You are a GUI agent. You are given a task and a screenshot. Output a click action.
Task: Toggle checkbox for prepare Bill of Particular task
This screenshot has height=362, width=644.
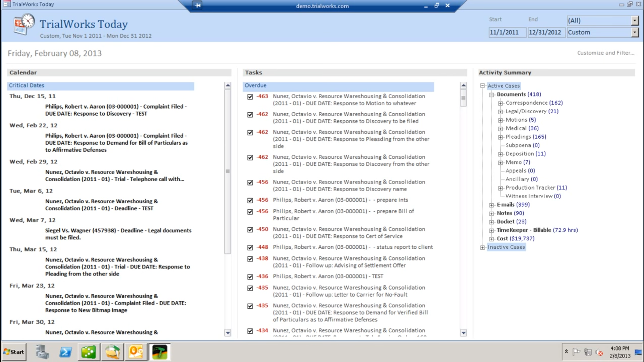250,212
